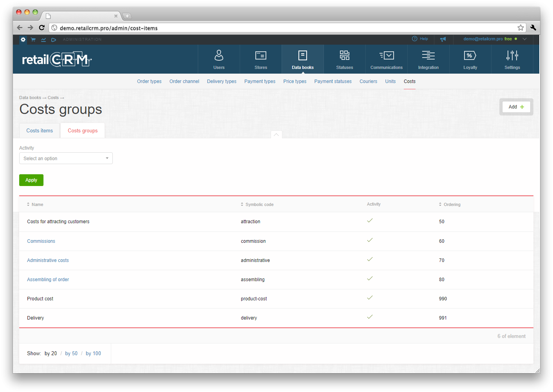Open the Communications section
The image size is (553, 392).
click(x=387, y=60)
